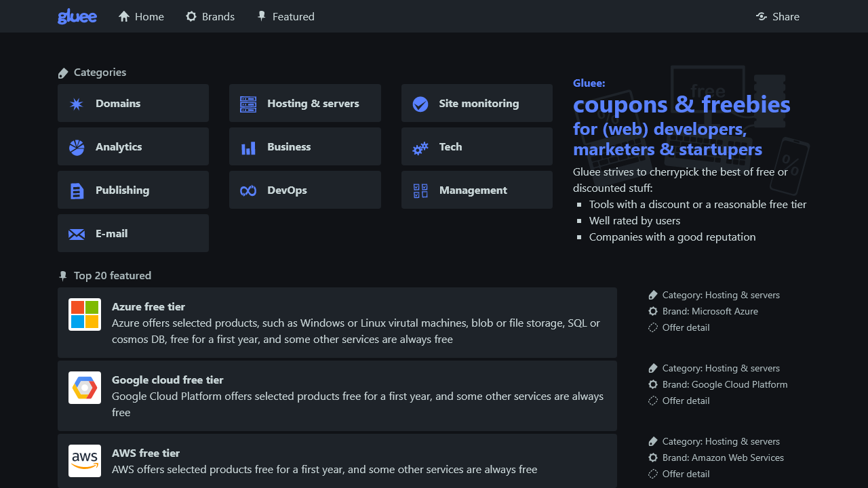
Task: Click the 'Top 20 featured' heading
Action: pos(113,275)
